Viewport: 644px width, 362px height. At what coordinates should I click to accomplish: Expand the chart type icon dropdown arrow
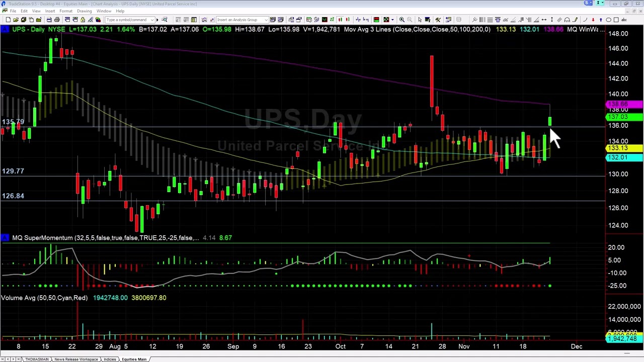click(x=392, y=20)
